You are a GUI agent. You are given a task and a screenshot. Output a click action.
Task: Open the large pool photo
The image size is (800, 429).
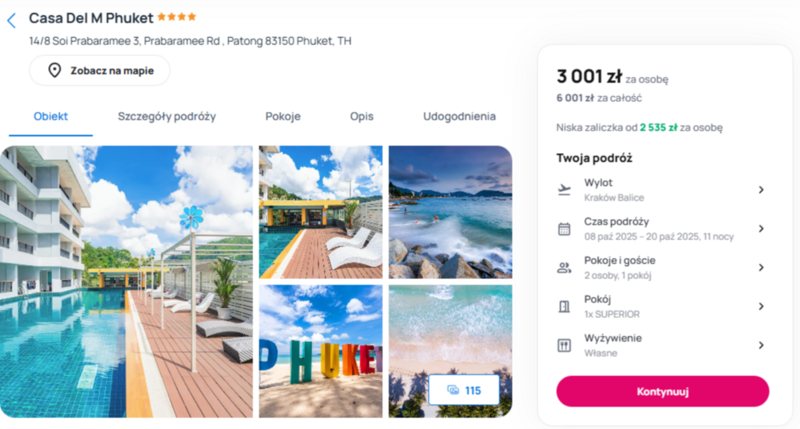[x=127, y=282]
